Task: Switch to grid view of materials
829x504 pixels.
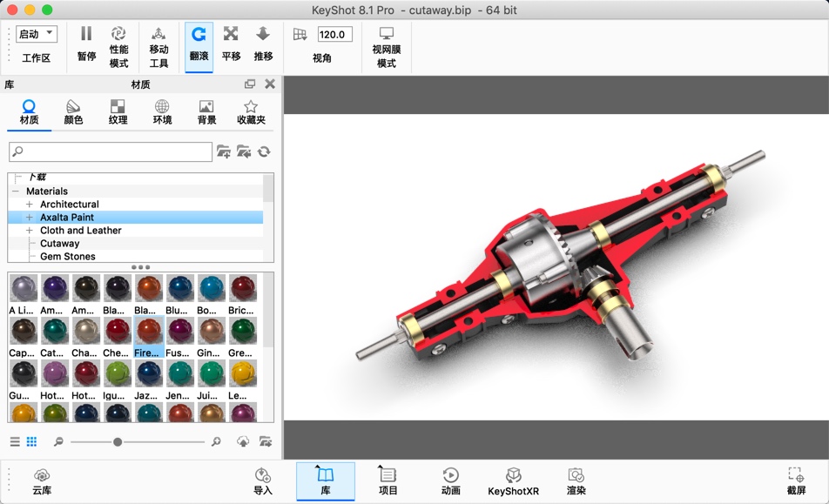Action: pyautogui.click(x=31, y=441)
